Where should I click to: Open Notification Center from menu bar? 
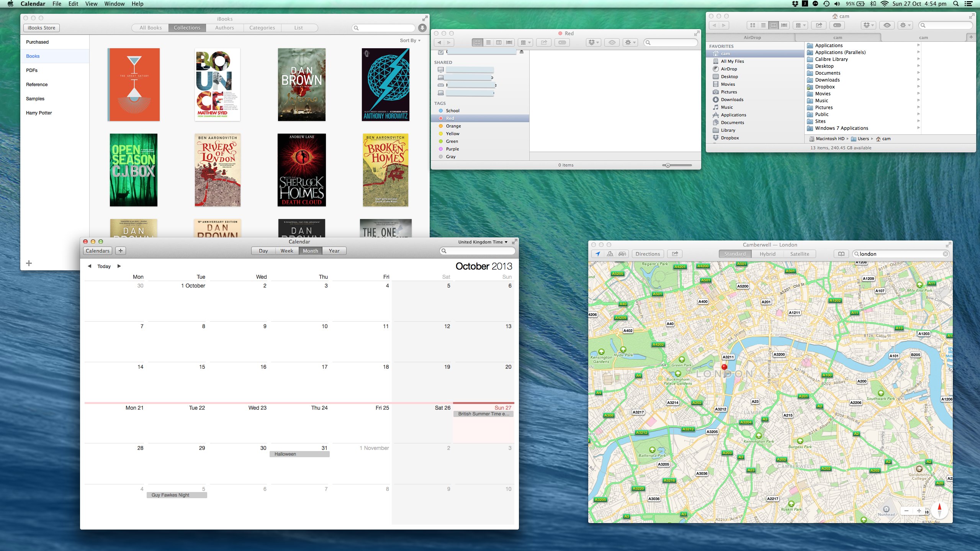tap(969, 4)
